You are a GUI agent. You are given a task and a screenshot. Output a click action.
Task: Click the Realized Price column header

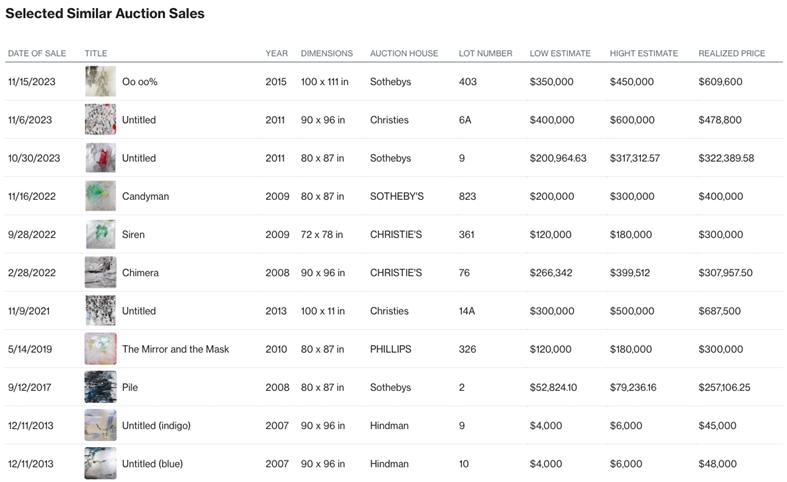click(731, 53)
